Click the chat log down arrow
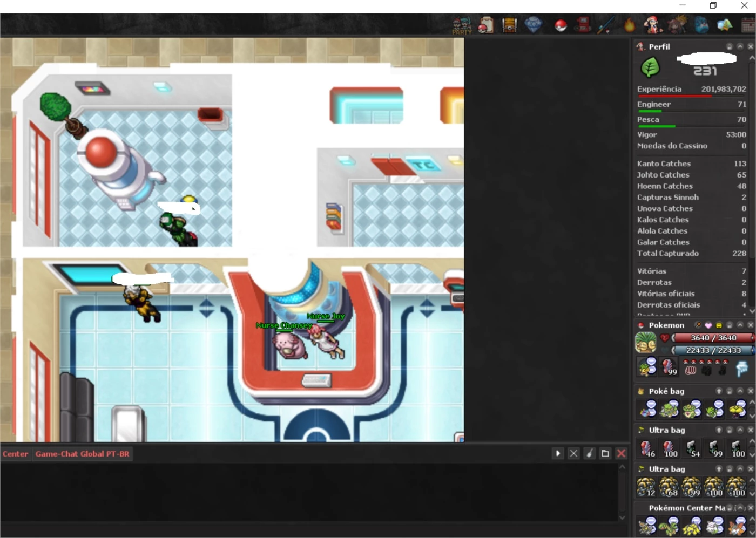756x538 pixels. coord(622,517)
